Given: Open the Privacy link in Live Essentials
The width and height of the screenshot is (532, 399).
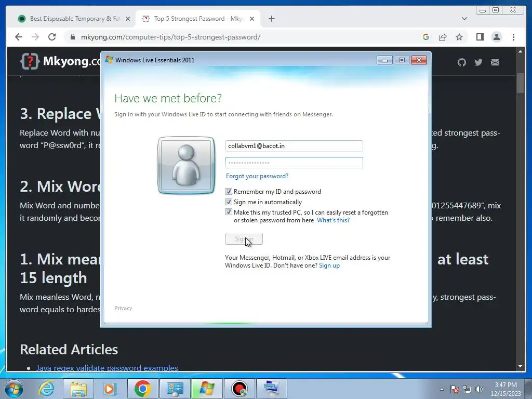Looking at the screenshot, I should pyautogui.click(x=123, y=308).
